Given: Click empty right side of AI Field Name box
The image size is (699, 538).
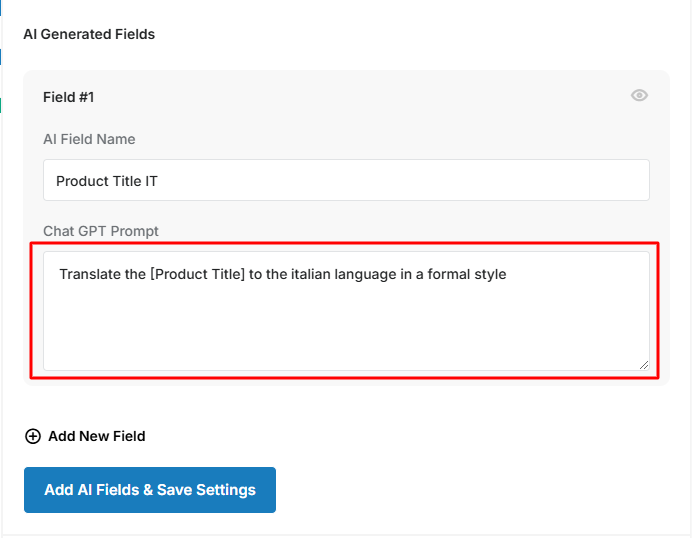Looking at the screenshot, I should click(446, 180).
